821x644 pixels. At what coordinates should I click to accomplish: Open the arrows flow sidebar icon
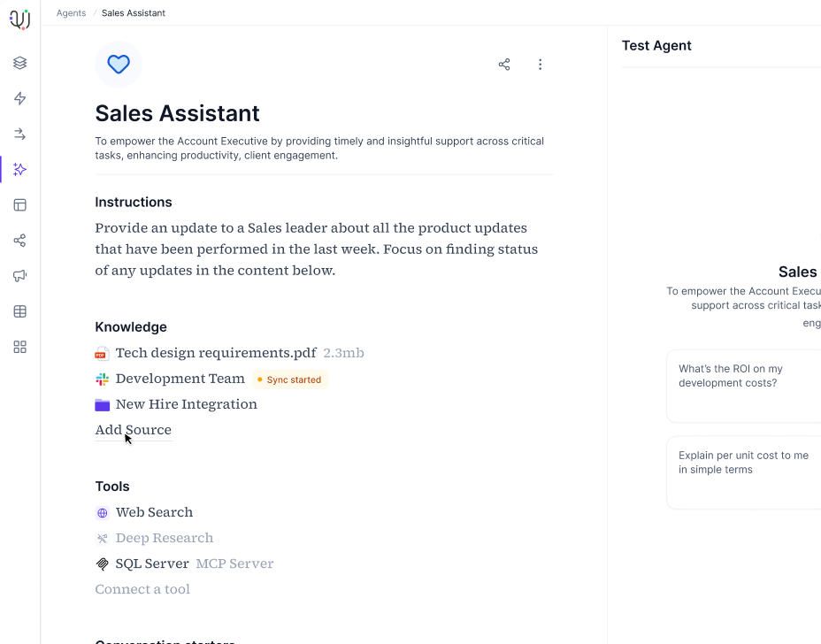(19, 134)
